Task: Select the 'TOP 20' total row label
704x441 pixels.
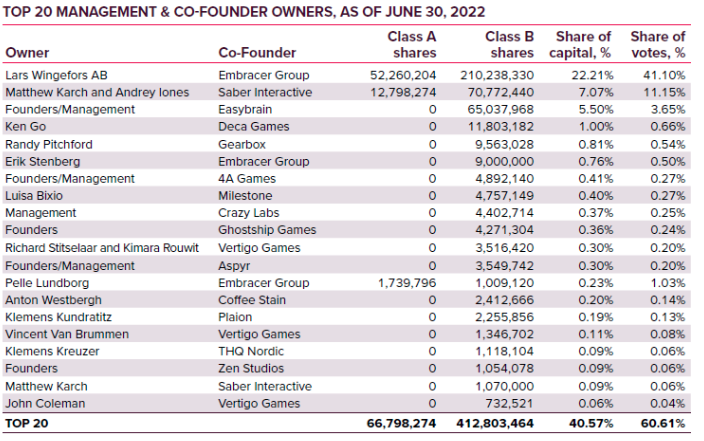Action: point(26,423)
